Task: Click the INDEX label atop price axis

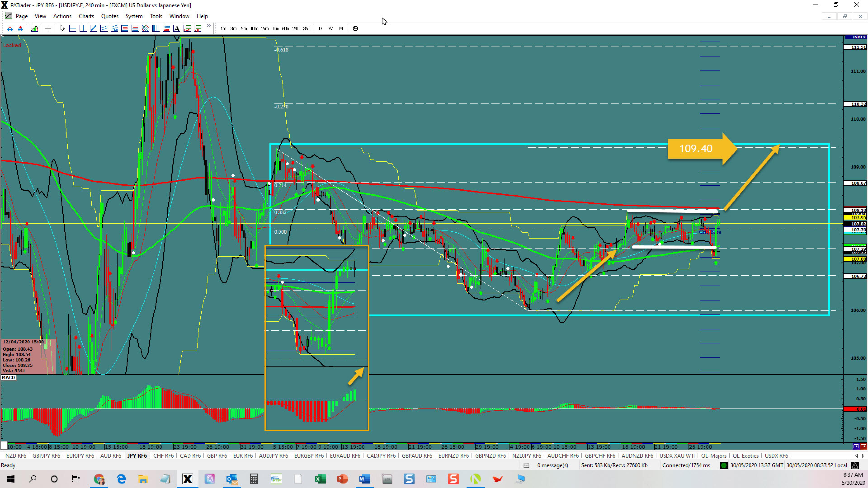Action: pyautogui.click(x=856, y=37)
